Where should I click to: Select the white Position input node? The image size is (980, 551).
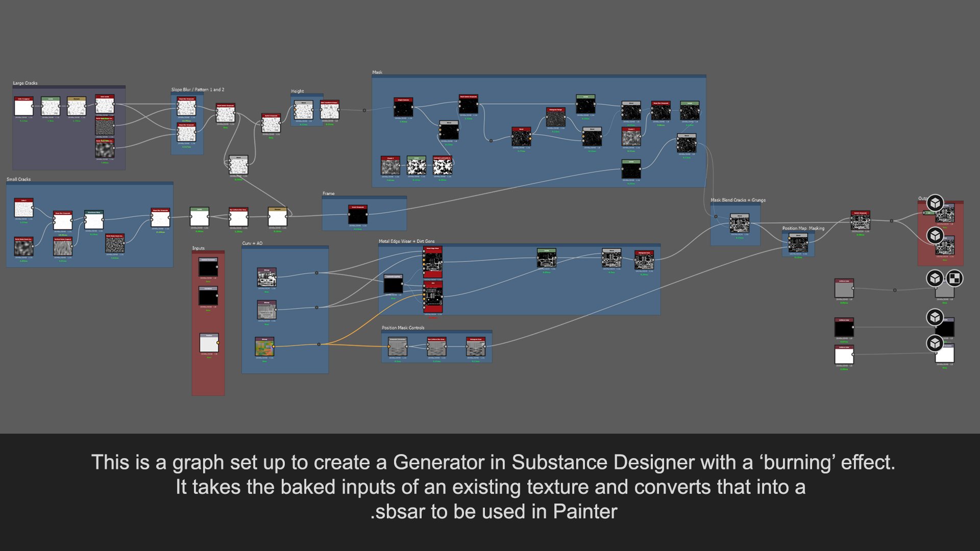point(209,343)
